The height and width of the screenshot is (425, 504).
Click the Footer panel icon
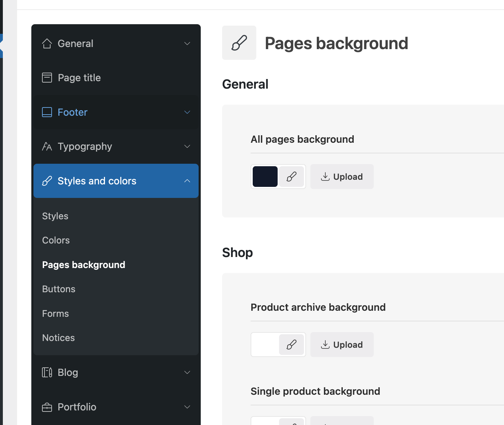pyautogui.click(x=47, y=112)
